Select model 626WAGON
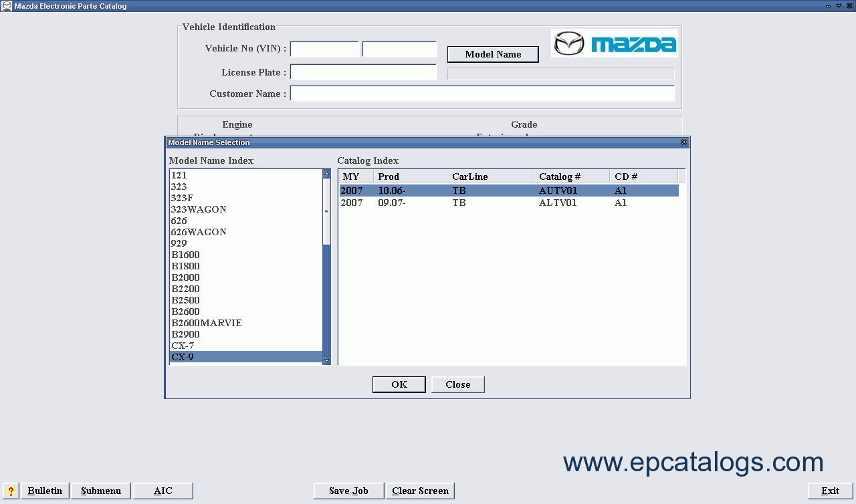This screenshot has height=504, width=856. point(246,232)
